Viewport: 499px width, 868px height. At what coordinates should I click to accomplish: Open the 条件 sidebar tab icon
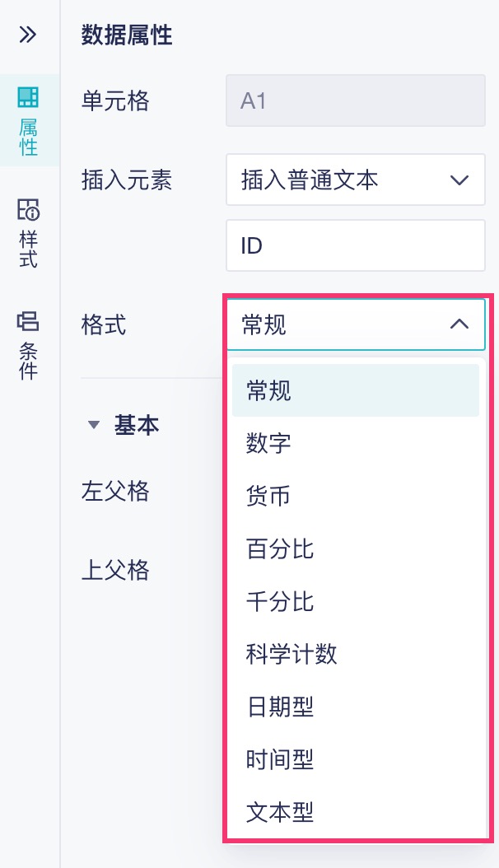(28, 321)
